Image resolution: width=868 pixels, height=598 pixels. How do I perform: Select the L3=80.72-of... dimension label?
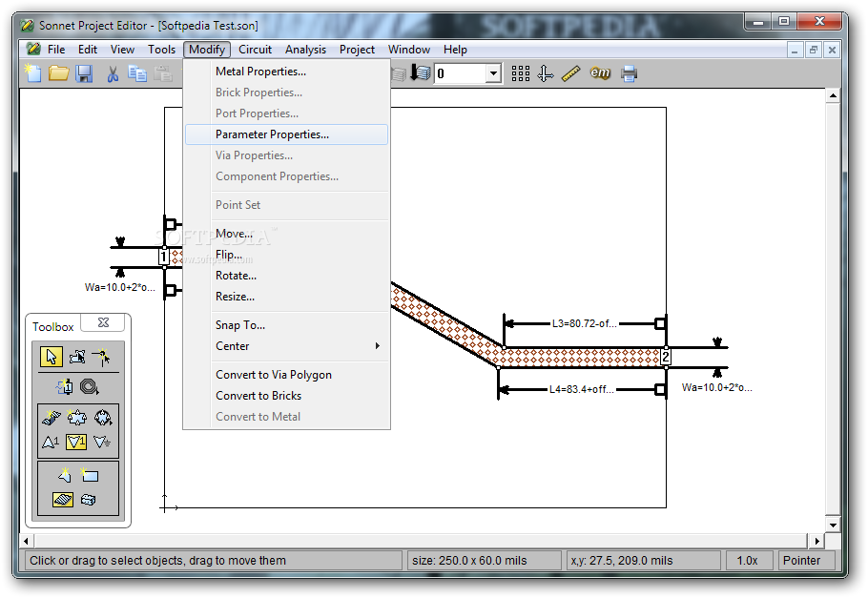point(584,323)
